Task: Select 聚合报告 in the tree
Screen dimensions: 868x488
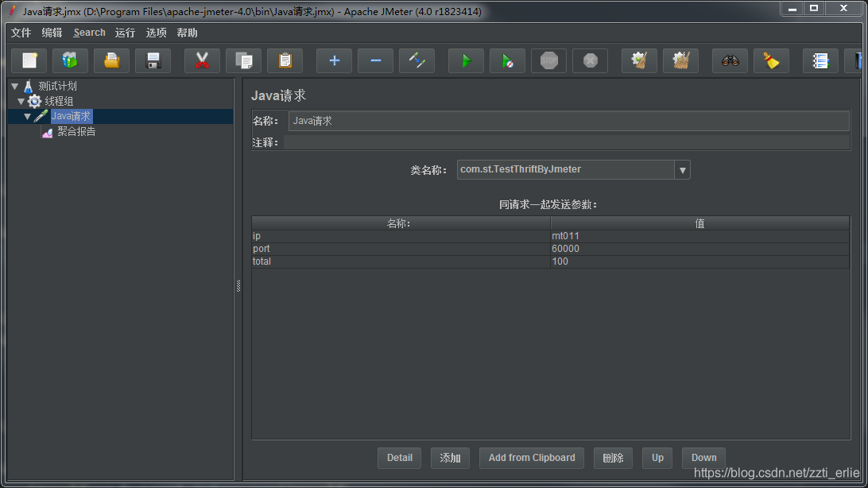Action: 76,132
